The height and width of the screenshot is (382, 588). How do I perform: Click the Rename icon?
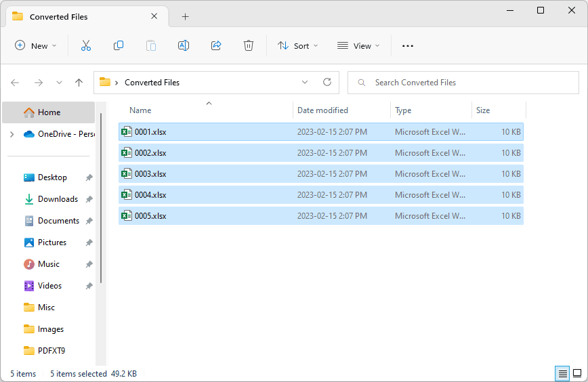tap(184, 46)
